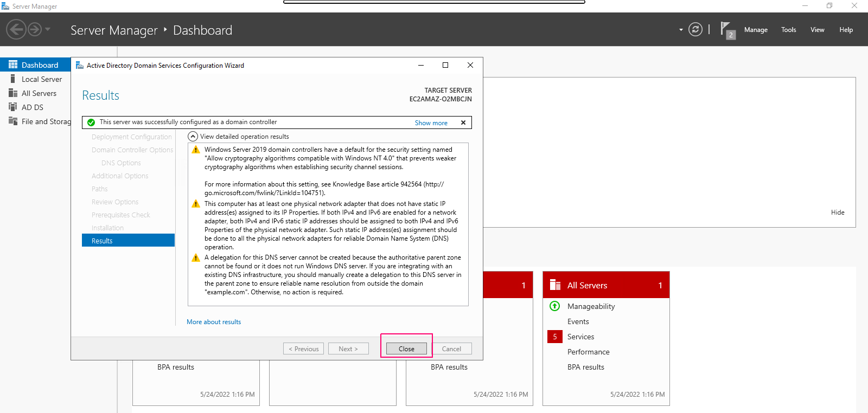868x413 pixels.
Task: Collapse View detailed operation results
Action: 193,136
